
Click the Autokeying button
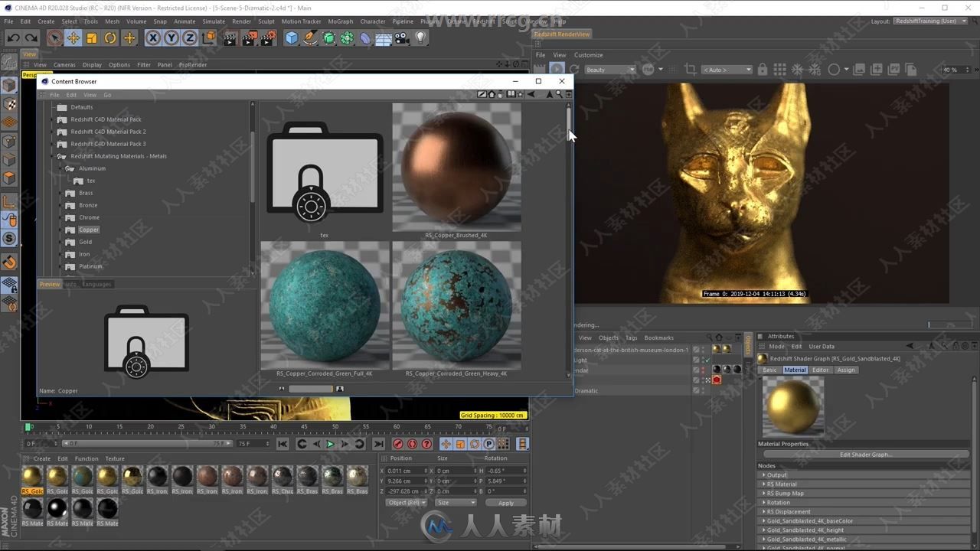click(413, 444)
